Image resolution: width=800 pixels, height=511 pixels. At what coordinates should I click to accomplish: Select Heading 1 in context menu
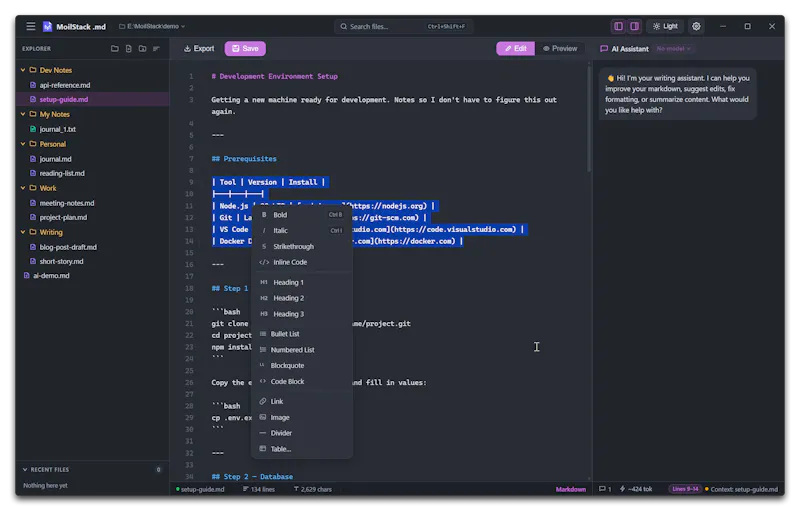pyautogui.click(x=302, y=283)
